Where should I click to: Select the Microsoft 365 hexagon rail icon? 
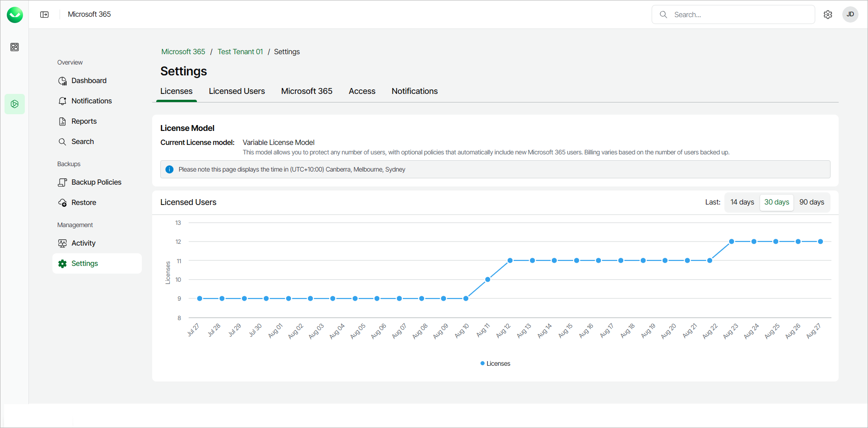tap(14, 104)
